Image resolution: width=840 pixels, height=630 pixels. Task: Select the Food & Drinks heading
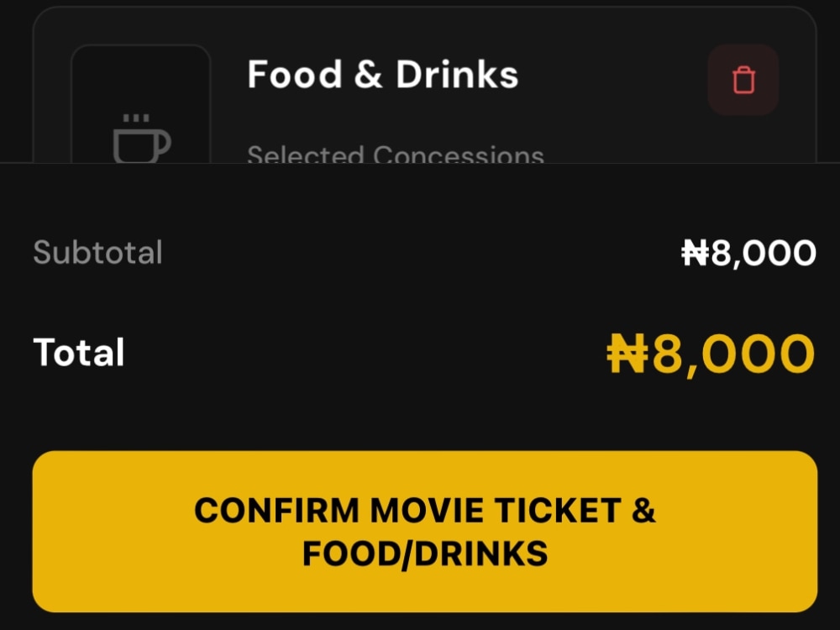(382, 74)
